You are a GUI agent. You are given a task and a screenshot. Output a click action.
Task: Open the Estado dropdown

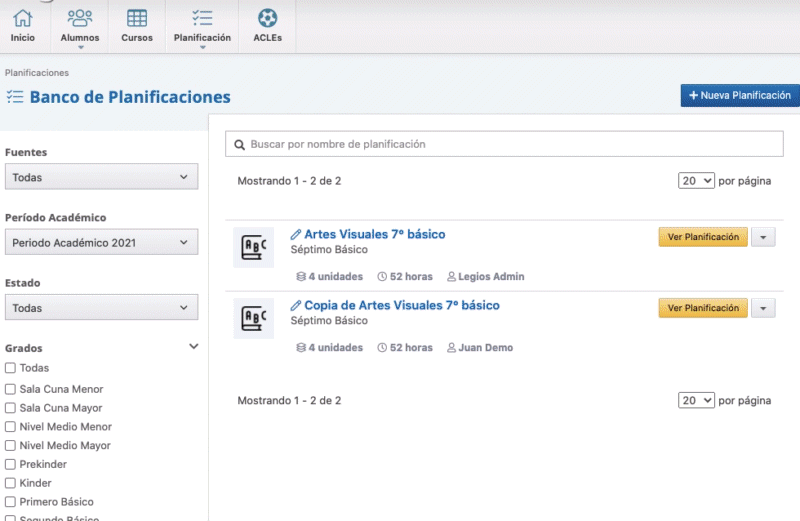point(100,308)
